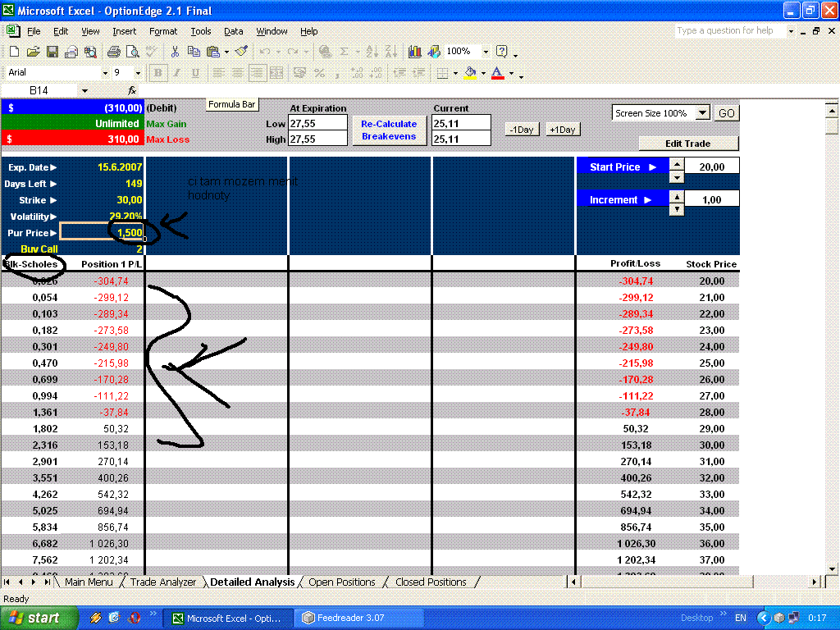Click Increase Decimal icon

tap(357, 73)
